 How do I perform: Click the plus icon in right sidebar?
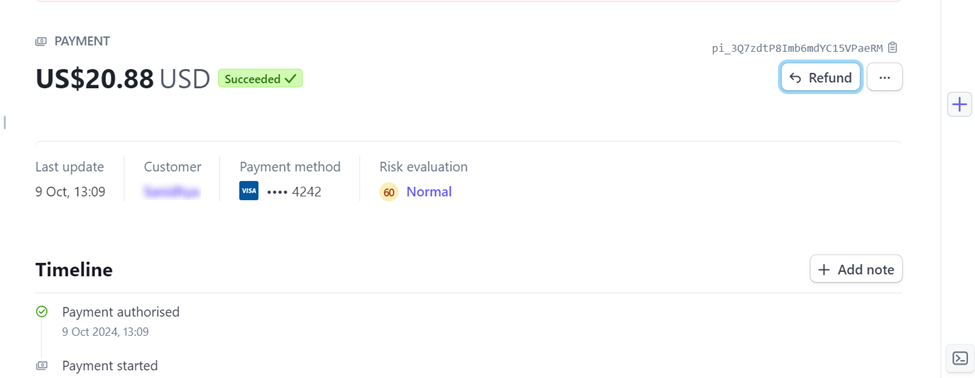coord(959,104)
